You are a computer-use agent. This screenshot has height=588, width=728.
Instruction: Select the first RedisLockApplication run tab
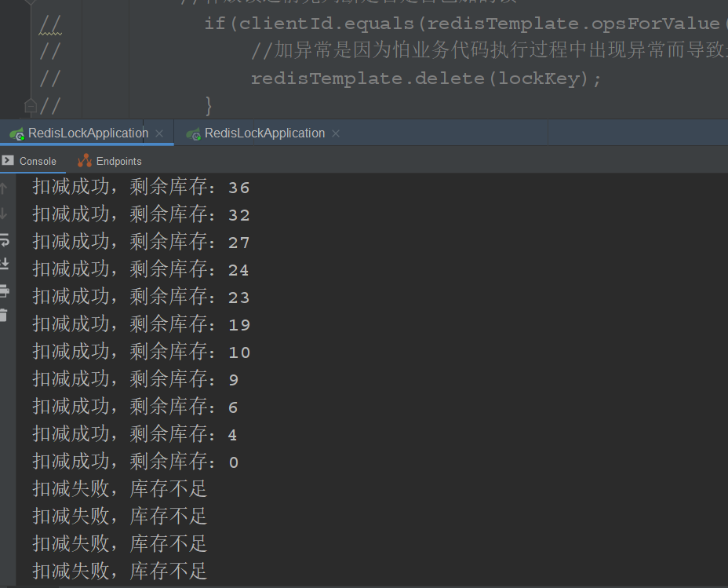87,133
